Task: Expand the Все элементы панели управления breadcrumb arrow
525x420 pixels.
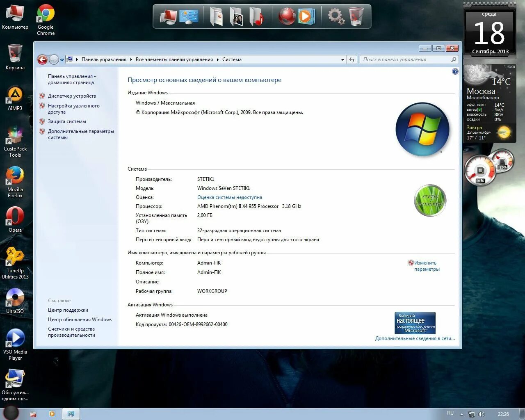Action: 218,60
